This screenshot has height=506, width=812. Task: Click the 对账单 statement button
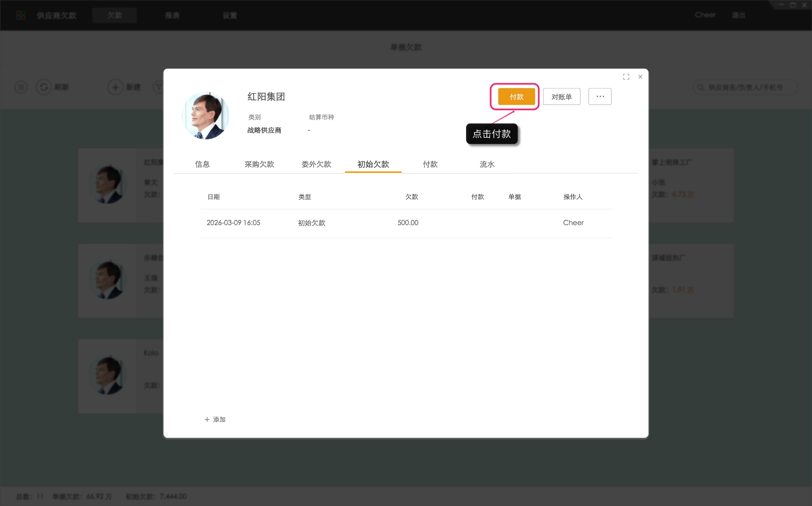(x=561, y=96)
